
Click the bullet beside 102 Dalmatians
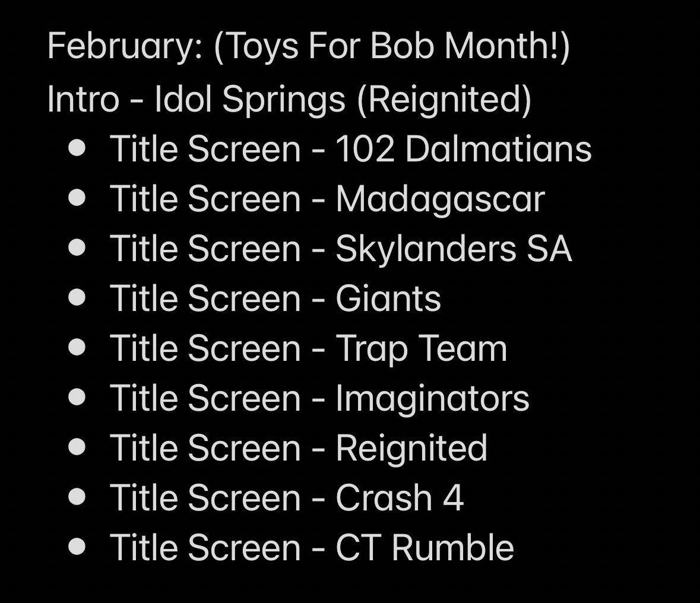77,148
